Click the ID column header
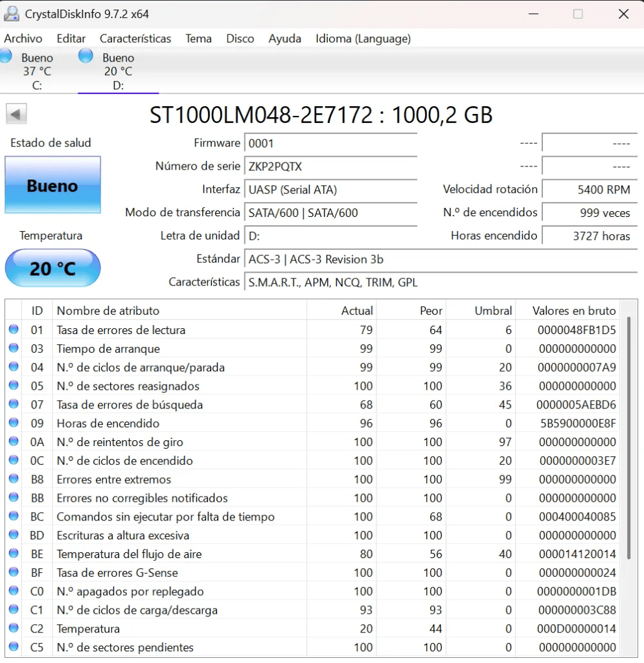644x663 pixels. pos(37,311)
